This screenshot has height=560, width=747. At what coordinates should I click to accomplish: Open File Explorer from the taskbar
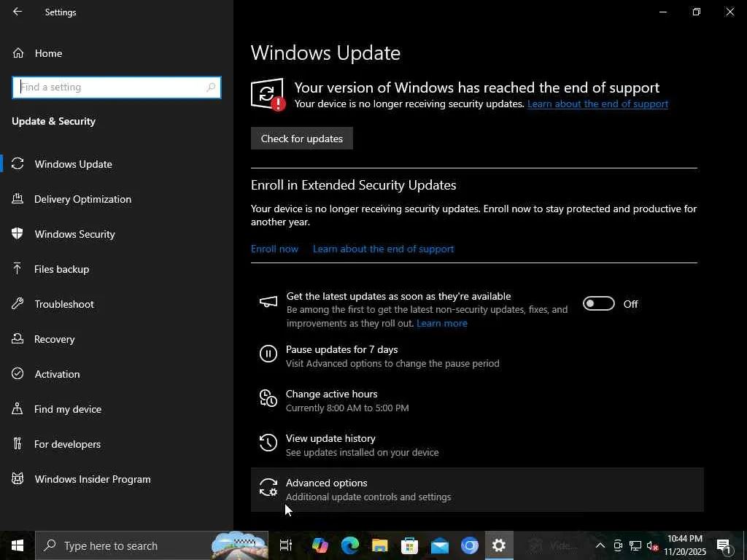click(379, 545)
